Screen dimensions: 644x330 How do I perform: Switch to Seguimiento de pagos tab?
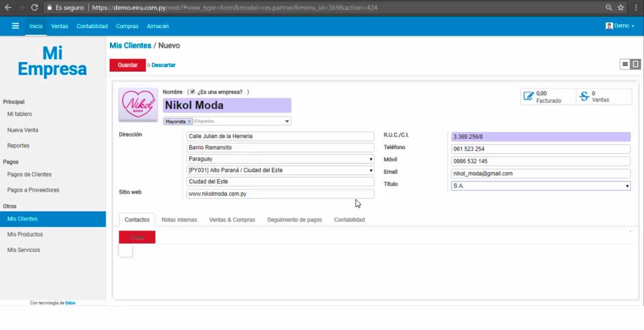294,219
